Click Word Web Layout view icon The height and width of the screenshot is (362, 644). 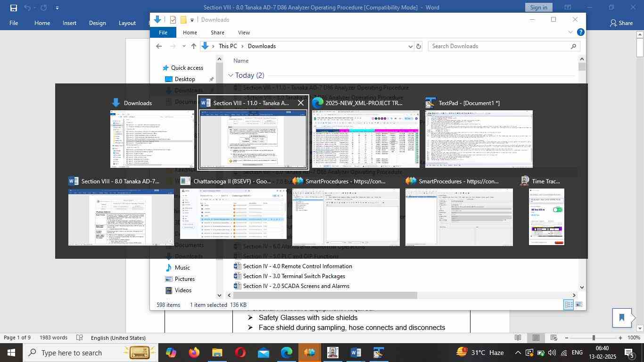pos(553,338)
